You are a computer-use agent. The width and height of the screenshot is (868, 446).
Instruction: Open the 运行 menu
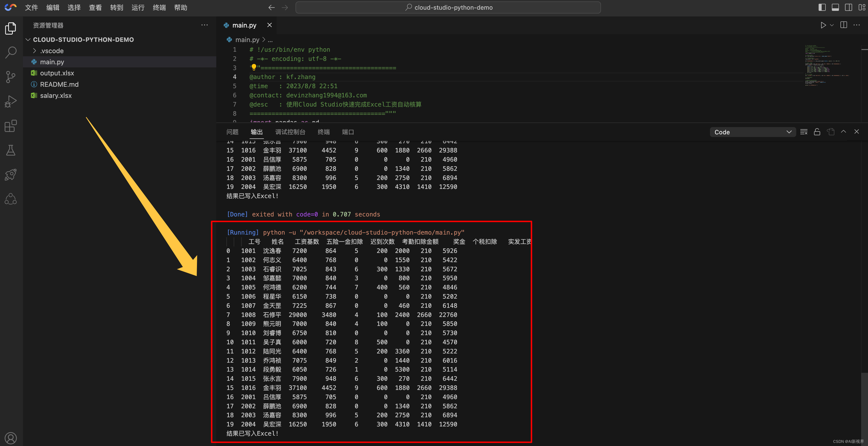pos(138,7)
